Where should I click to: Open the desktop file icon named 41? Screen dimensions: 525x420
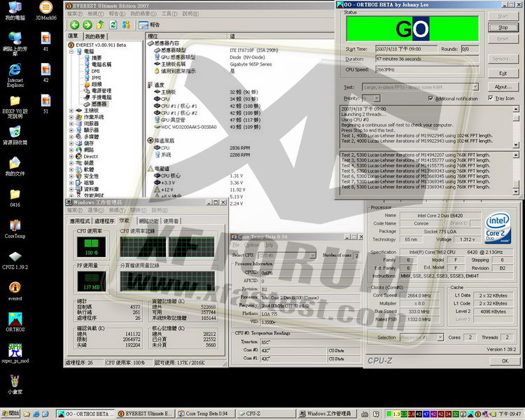[x=46, y=41]
